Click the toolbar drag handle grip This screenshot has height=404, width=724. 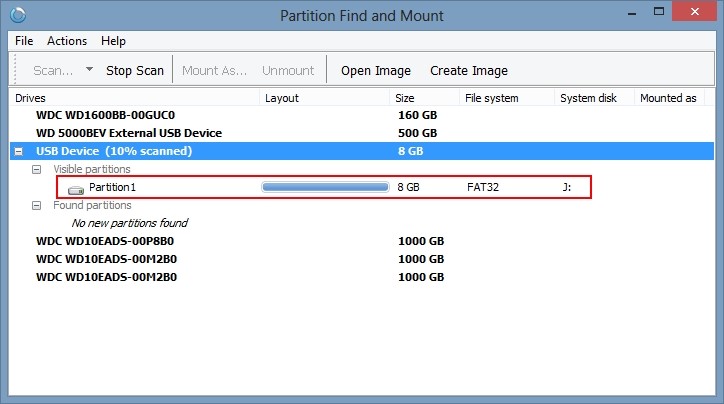point(16,69)
